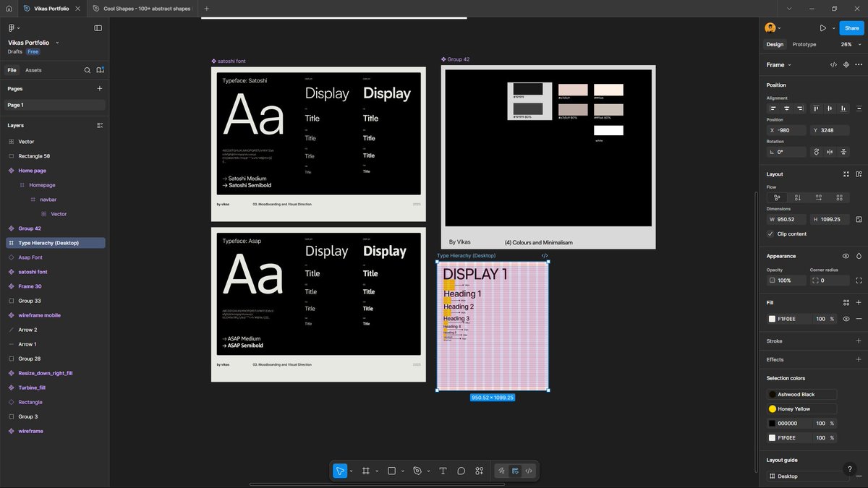Switch to the Assets tab

click(x=33, y=69)
